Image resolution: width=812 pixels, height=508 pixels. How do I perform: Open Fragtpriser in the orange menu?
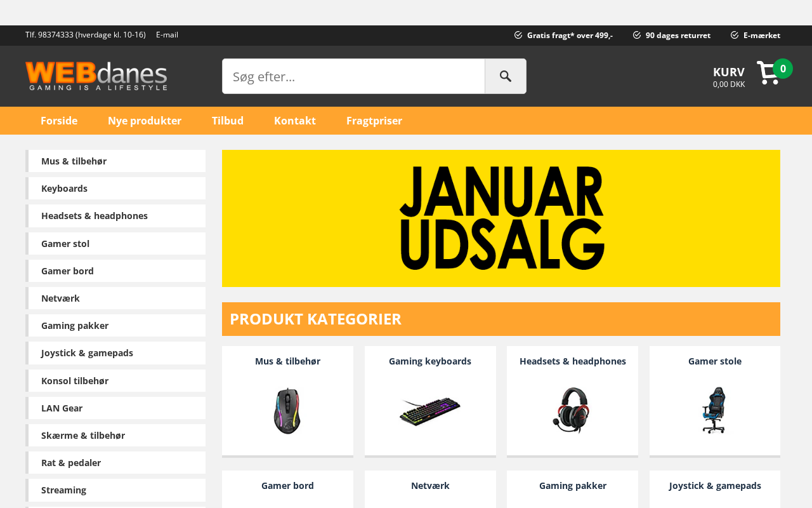coord(374,121)
